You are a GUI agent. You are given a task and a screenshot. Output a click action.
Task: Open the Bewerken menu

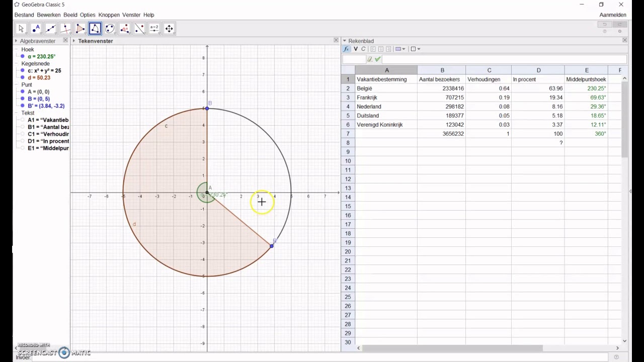49,15
